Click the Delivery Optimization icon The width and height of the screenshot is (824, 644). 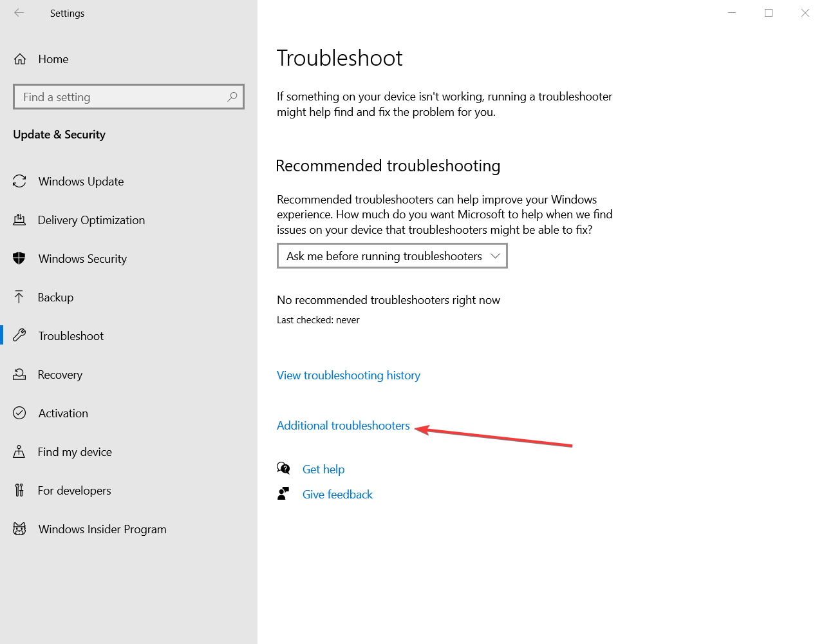point(19,220)
